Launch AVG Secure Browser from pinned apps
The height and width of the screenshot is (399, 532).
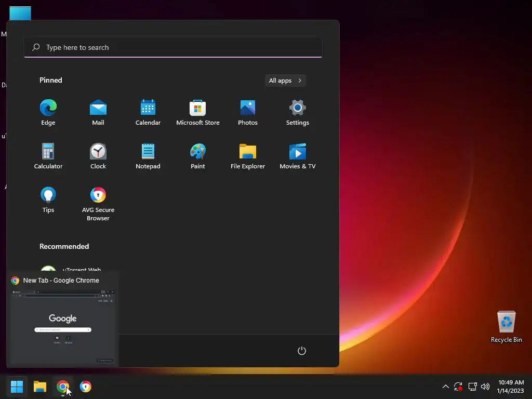point(98,204)
